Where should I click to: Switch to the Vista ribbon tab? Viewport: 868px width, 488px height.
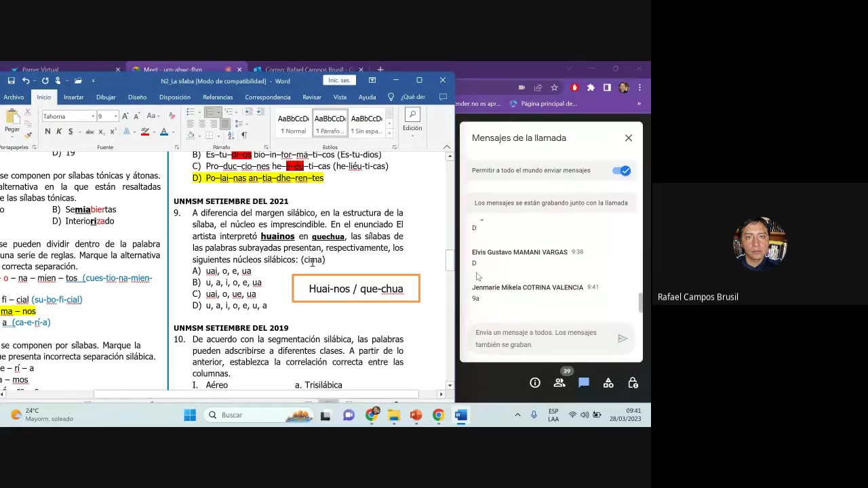pyautogui.click(x=340, y=97)
